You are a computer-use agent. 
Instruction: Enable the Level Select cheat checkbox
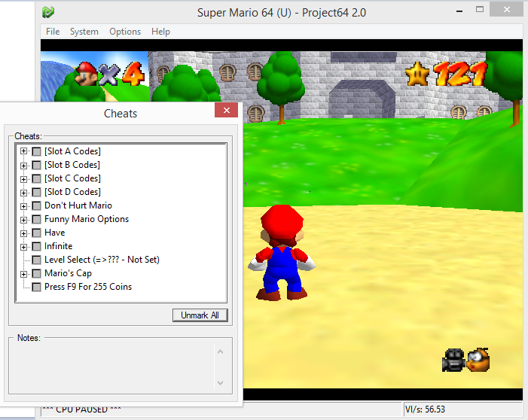[x=36, y=260]
